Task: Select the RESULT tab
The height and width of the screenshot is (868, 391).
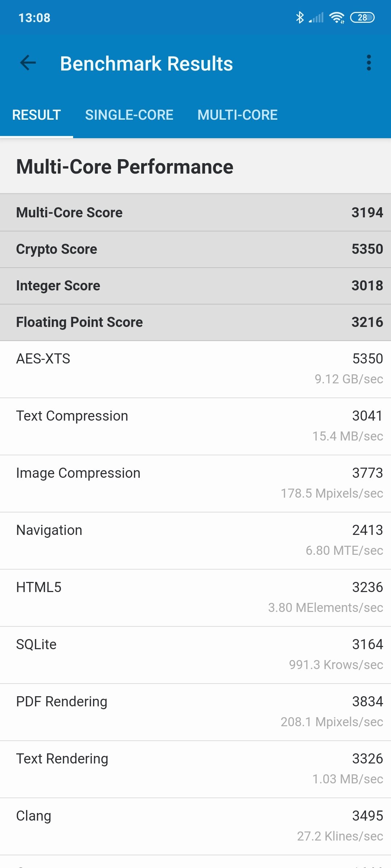Action: (x=37, y=115)
